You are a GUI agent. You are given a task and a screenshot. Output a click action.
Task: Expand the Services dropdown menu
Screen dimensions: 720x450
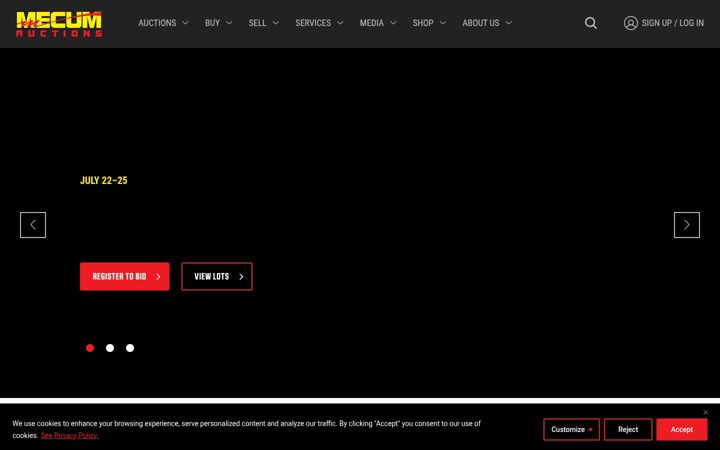coord(319,23)
